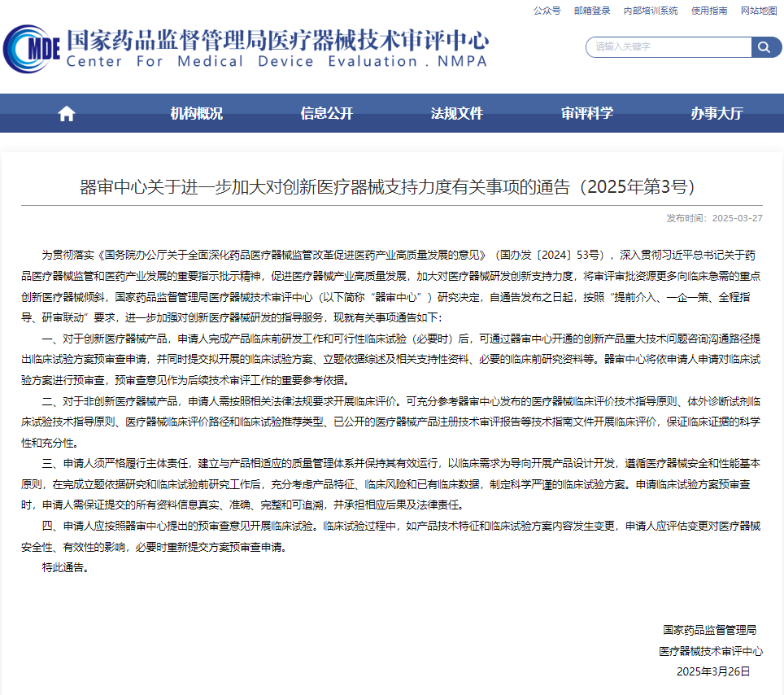Click the paragraph starting 三、申请人须严格履行主体责任

(391, 484)
